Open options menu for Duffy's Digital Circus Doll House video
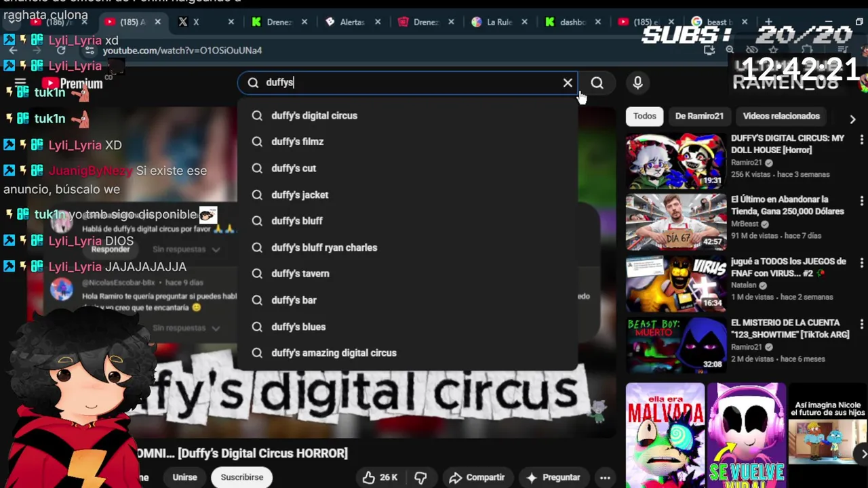868x488 pixels. 861,140
